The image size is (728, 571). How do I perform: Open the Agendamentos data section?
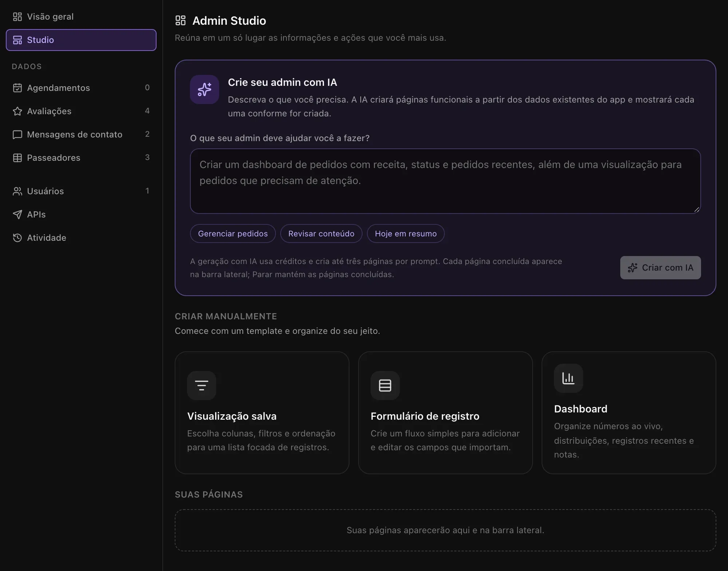[81, 88]
